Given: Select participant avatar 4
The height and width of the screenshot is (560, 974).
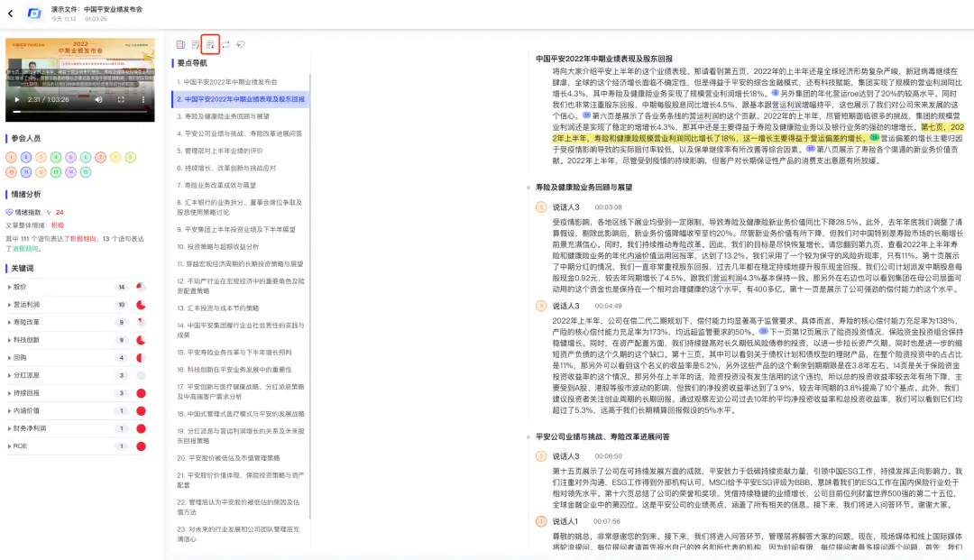Looking at the screenshot, I should [x=56, y=157].
